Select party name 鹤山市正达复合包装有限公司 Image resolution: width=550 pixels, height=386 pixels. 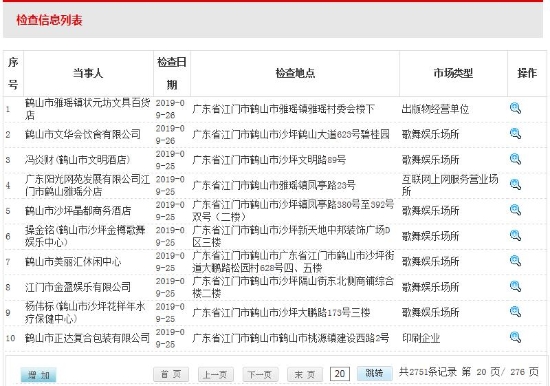click(87, 338)
